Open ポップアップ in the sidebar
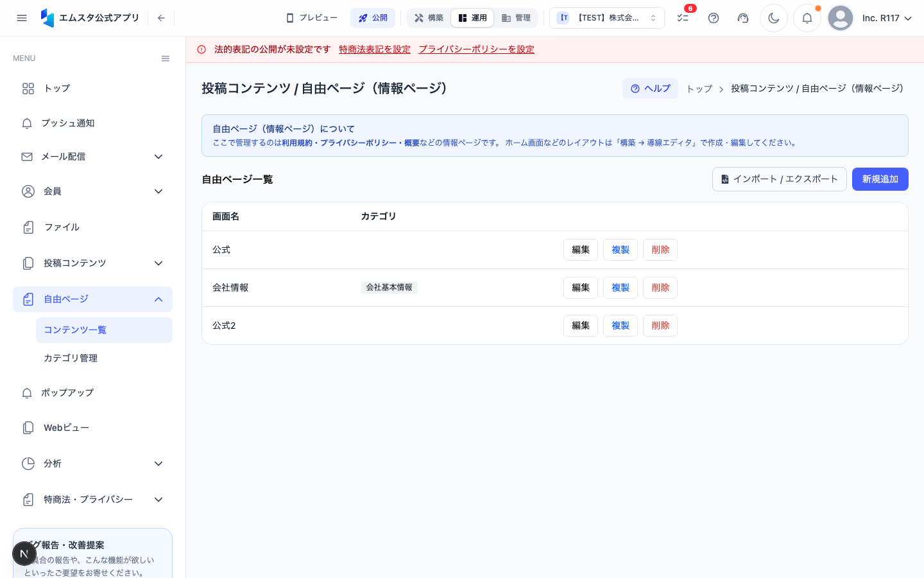Image resolution: width=924 pixels, height=578 pixels. pyautogui.click(x=92, y=393)
